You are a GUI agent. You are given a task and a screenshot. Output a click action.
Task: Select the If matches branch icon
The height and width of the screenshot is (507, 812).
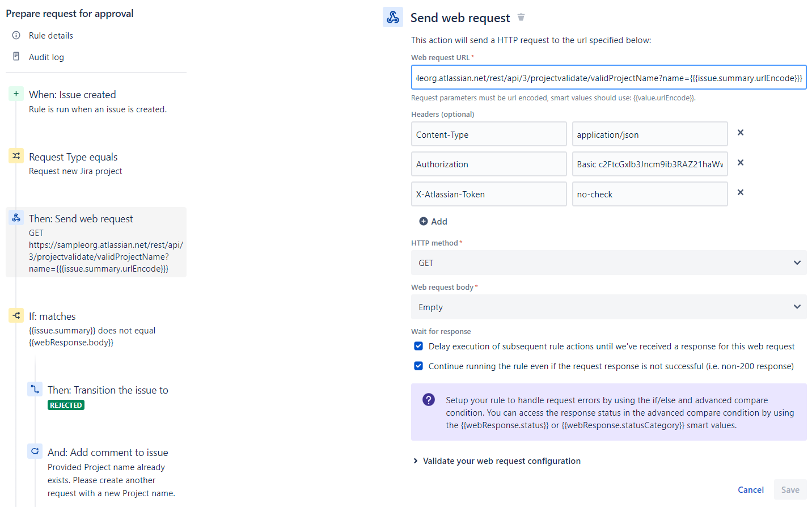click(16, 315)
